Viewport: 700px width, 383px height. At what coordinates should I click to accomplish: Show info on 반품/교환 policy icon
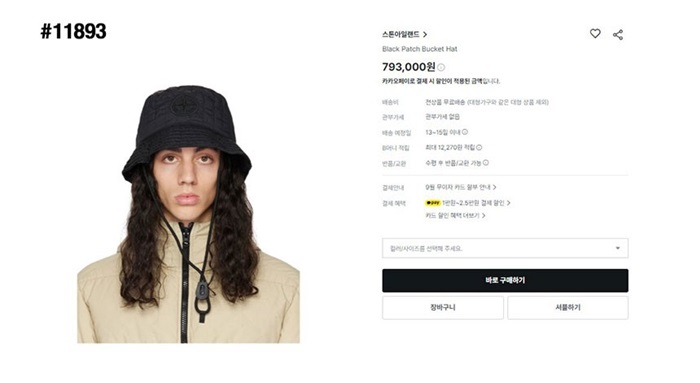coord(486,162)
